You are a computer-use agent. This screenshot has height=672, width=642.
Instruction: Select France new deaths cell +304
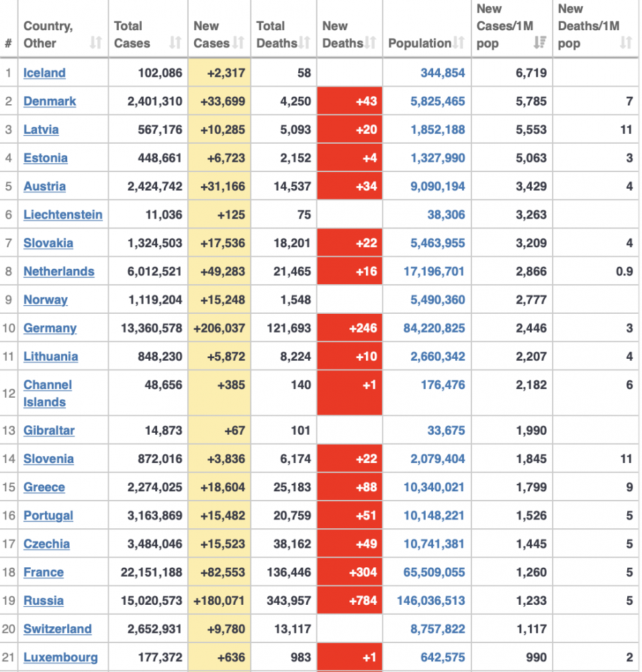coord(349,572)
